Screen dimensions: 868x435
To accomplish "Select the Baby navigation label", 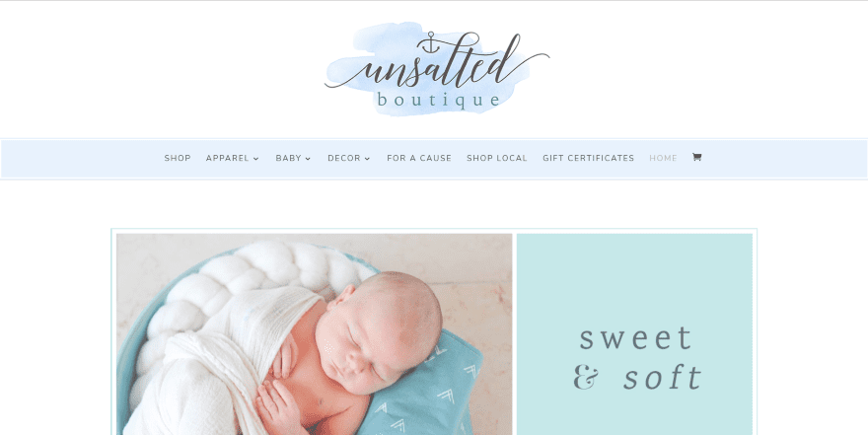I will [288, 158].
